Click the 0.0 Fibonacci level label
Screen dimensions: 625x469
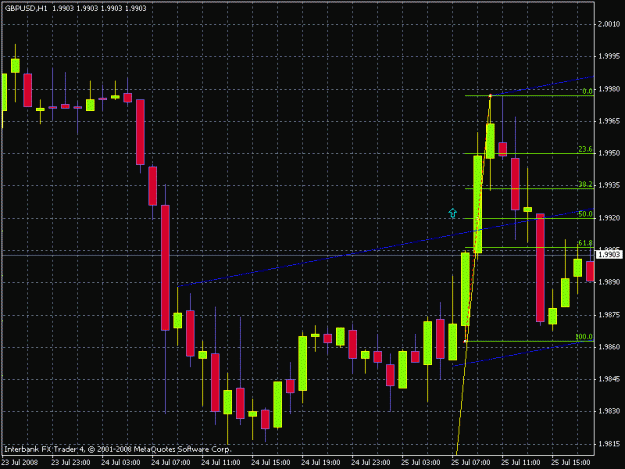(587, 91)
